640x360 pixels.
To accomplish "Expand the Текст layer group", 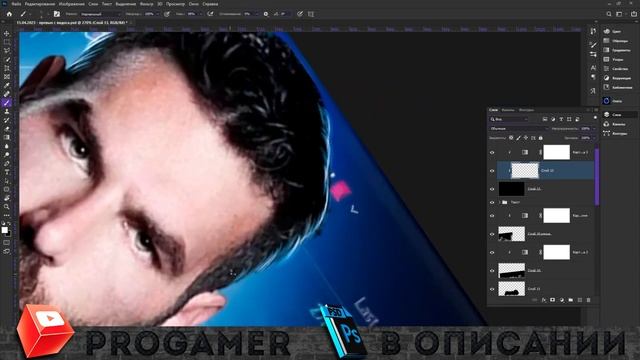I will [500, 202].
